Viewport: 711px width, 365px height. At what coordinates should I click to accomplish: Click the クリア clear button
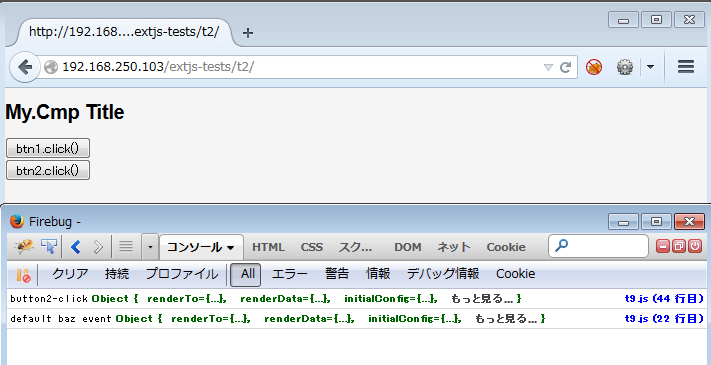[70, 274]
